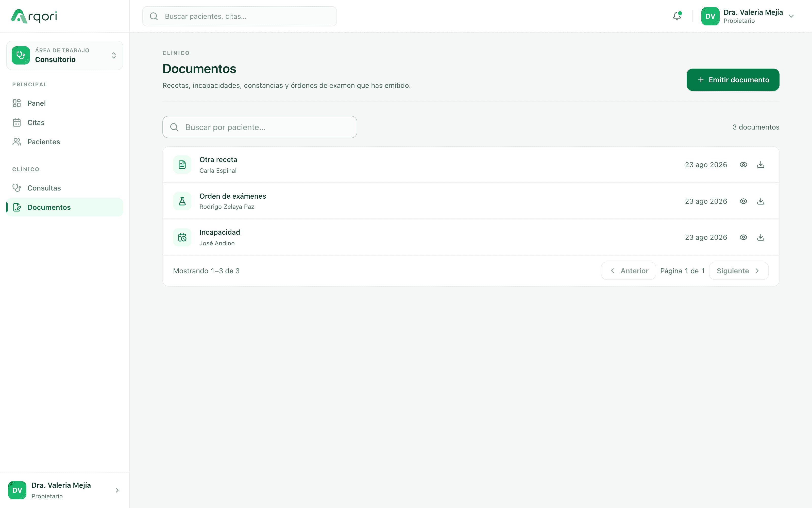Click the magnifier in the patient search box
The height and width of the screenshot is (508, 812).
click(174, 127)
